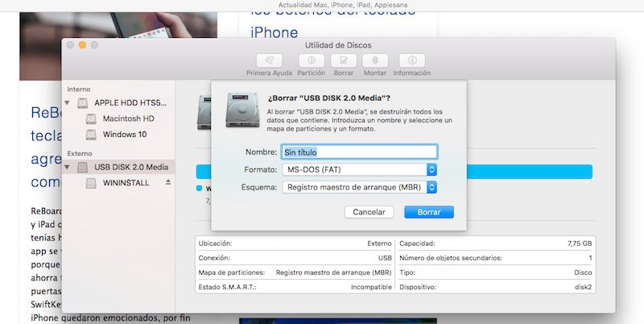Click the Nombre text field
Image resolution: width=644 pixels, height=324 pixels.
(x=359, y=152)
